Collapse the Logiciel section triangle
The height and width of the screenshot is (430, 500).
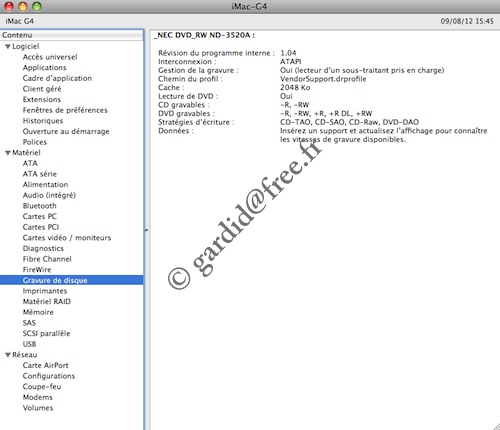pyautogui.click(x=8, y=47)
